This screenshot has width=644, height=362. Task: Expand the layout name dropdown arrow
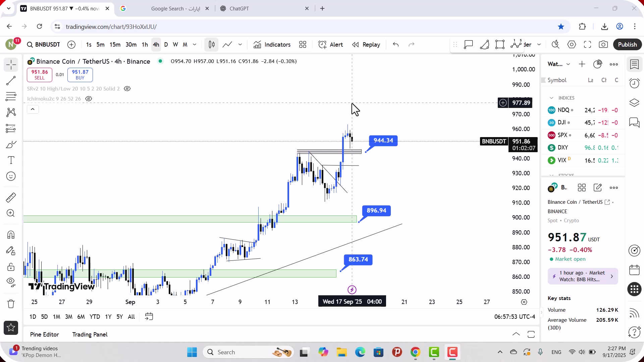(x=539, y=45)
